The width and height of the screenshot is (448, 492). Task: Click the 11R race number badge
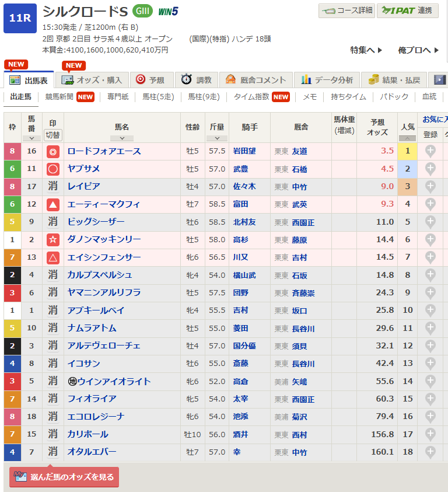pos(20,18)
